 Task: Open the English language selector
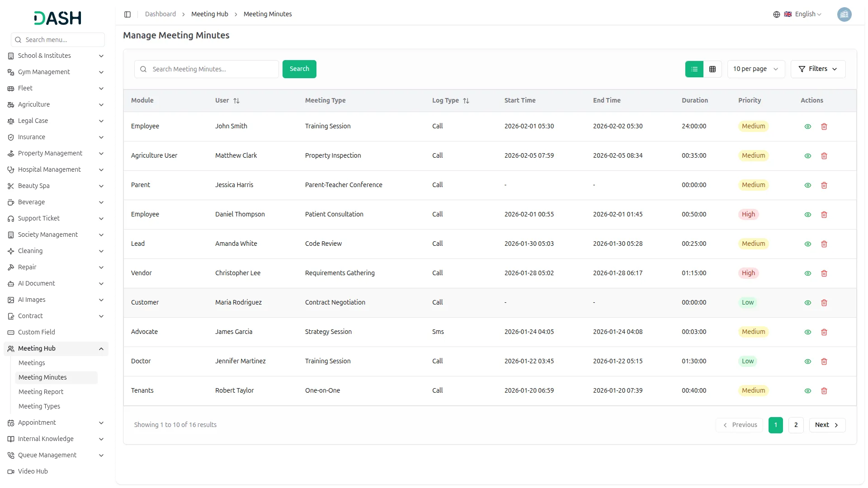803,14
